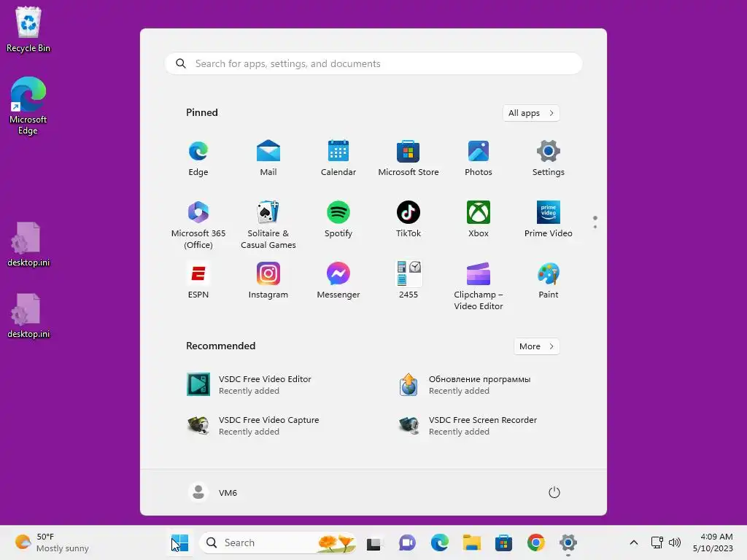747x560 pixels.
Task: Open Settings from the pinned apps
Action: pos(549,159)
